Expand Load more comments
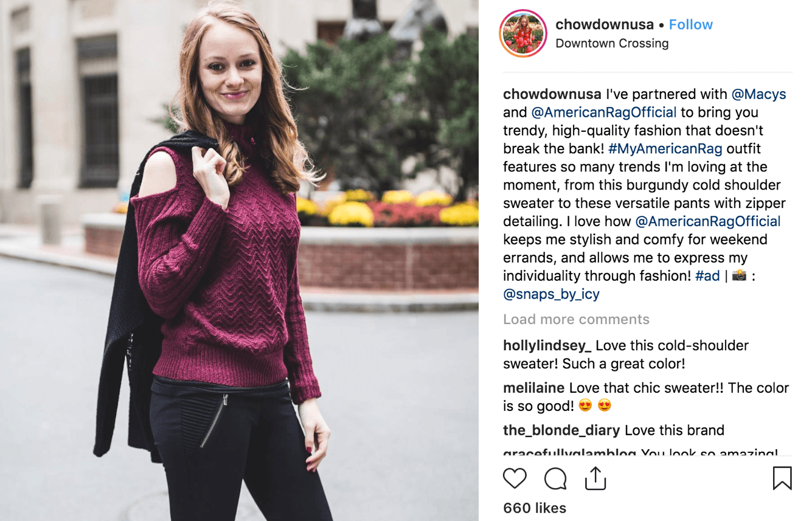Screen dimensions: 812x521 tap(576, 319)
